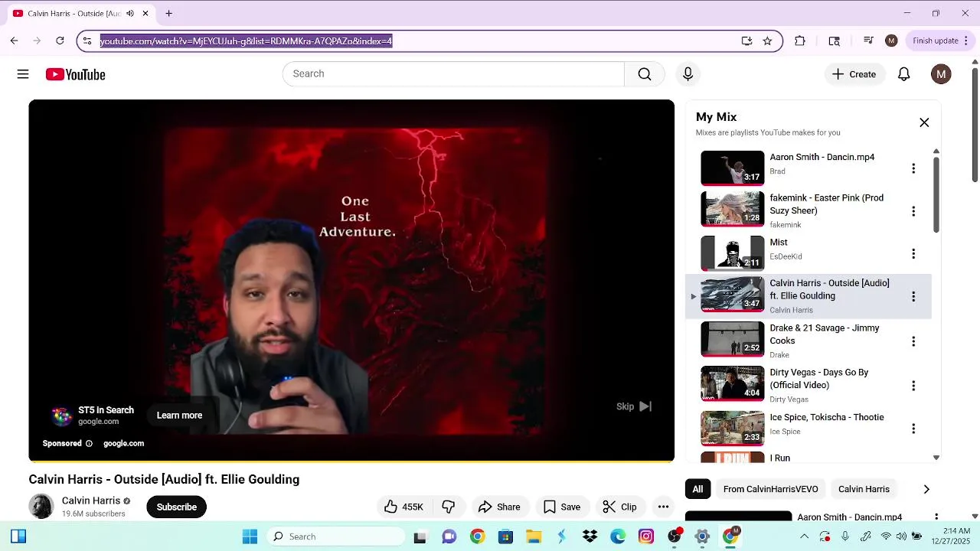Go back to previous page
The image size is (980, 551).
14,41
